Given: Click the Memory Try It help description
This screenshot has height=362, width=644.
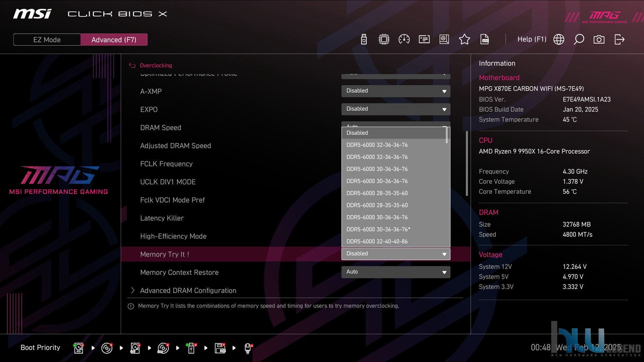Looking at the screenshot, I should [x=268, y=306].
